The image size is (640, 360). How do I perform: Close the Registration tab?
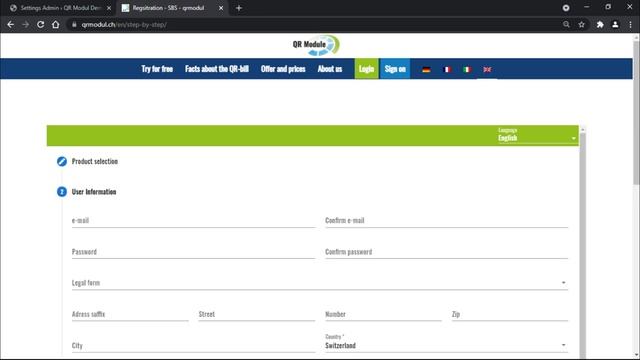[x=221, y=8]
